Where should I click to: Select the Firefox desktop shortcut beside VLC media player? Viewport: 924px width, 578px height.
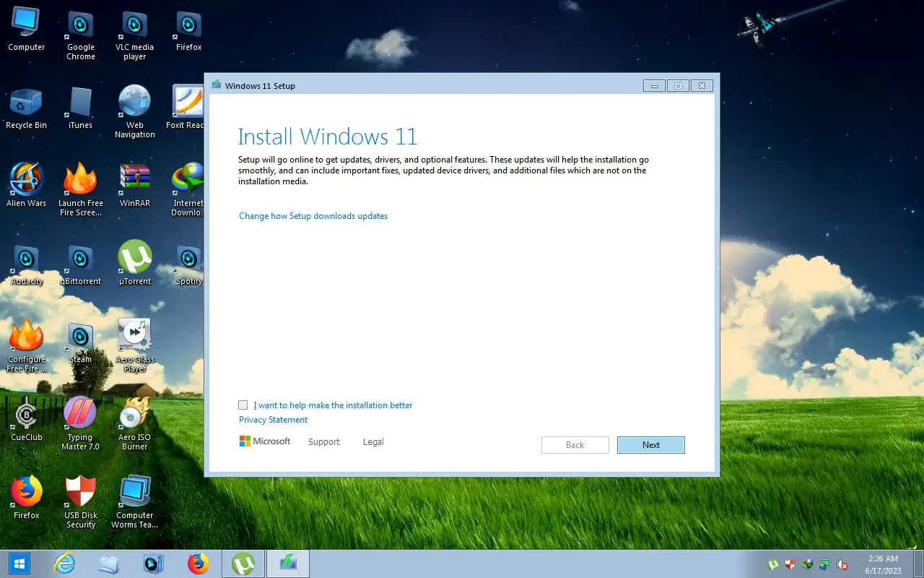[188, 30]
